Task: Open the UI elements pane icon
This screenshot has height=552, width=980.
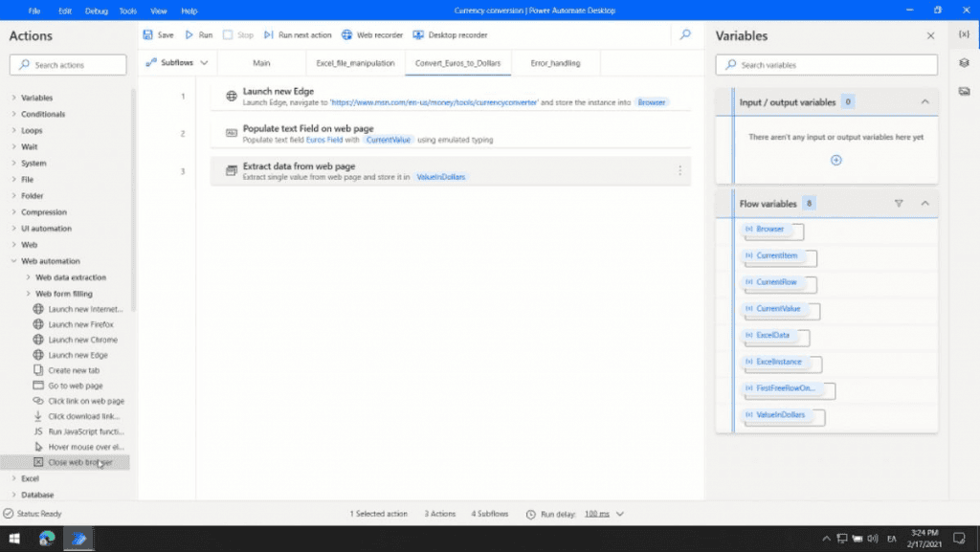Action: pyautogui.click(x=964, y=63)
